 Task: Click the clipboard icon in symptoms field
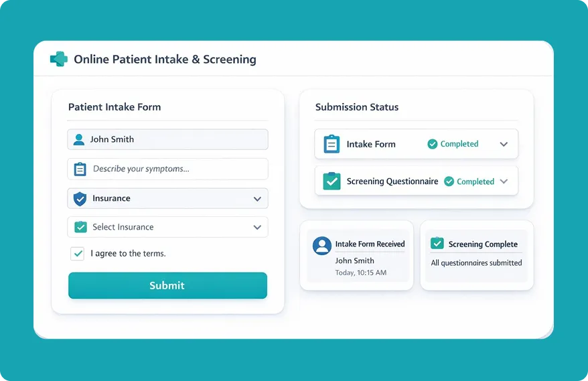pyautogui.click(x=80, y=169)
